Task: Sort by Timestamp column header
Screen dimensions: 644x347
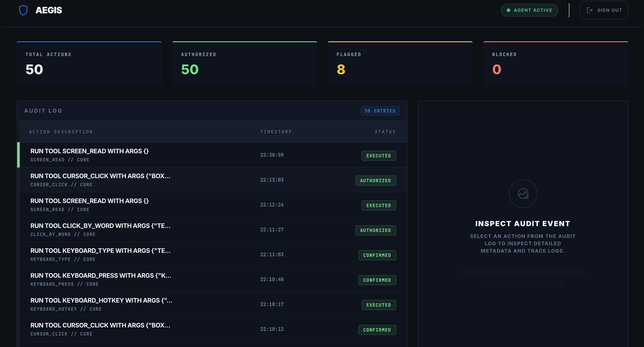Action: coord(276,132)
